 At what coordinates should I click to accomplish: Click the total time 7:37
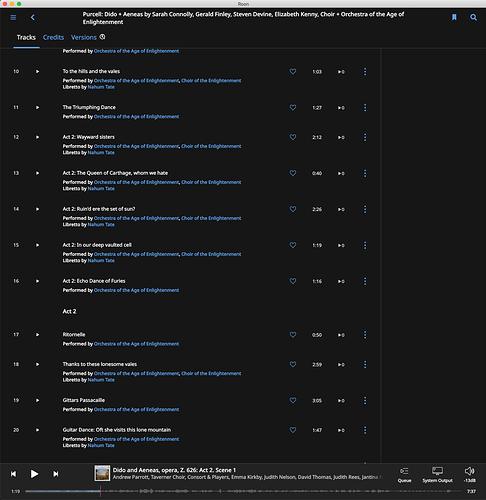click(471, 491)
